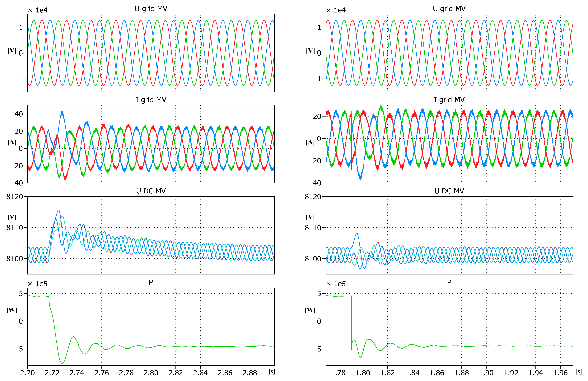Screen dimensions: 588x381
Task: Click the 1.90 time axis tick label
Action: 486,373
